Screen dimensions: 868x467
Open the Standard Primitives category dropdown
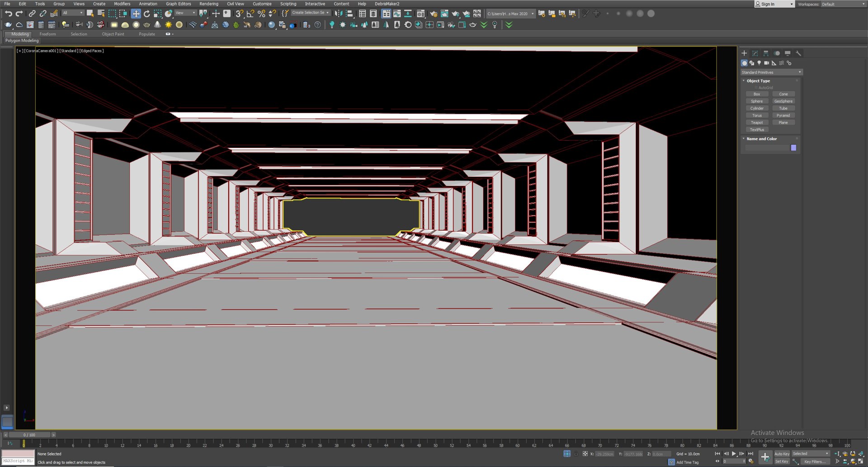point(771,72)
